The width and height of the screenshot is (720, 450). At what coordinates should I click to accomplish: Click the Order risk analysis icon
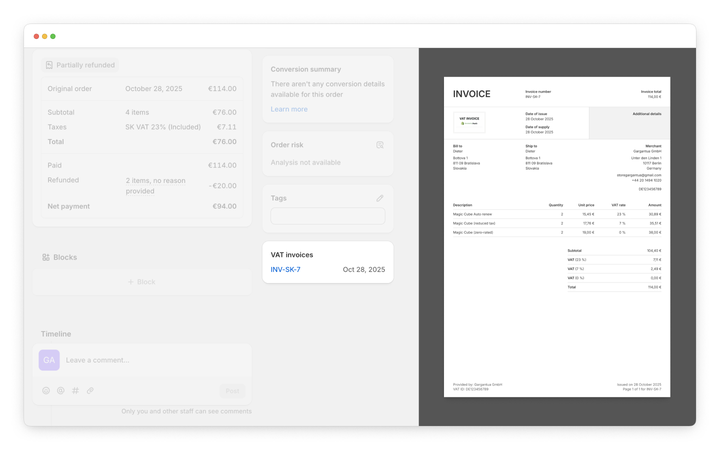pos(379,145)
